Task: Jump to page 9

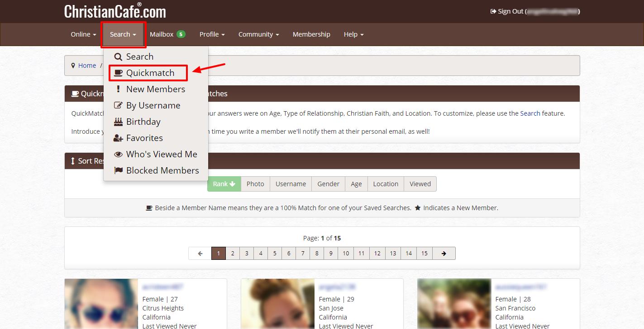Action: 331,254
